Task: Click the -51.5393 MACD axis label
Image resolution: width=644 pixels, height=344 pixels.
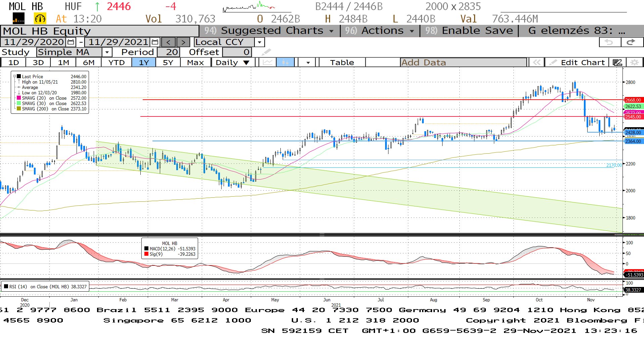Action: [x=634, y=275]
